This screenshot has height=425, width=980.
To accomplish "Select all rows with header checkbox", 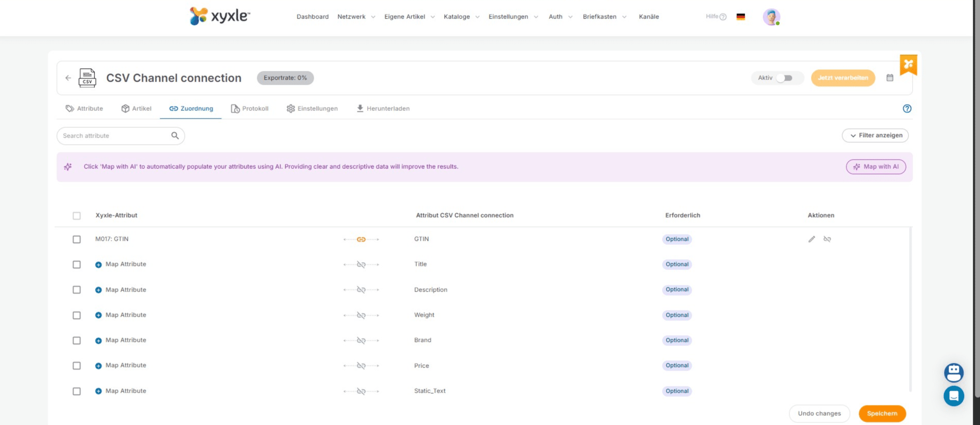I will [x=77, y=216].
